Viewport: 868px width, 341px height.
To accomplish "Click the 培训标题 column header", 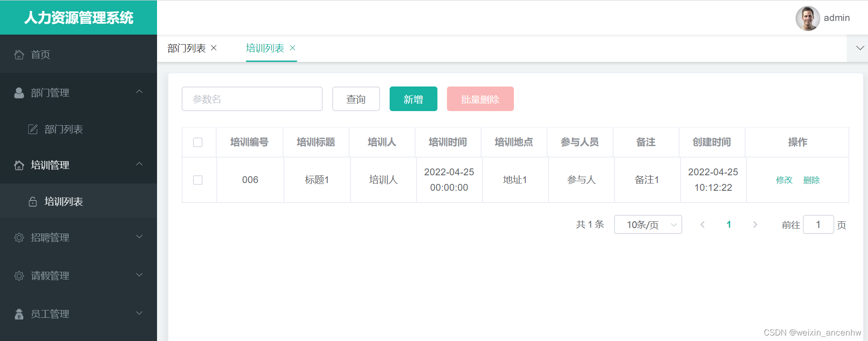I will pyautogui.click(x=316, y=142).
